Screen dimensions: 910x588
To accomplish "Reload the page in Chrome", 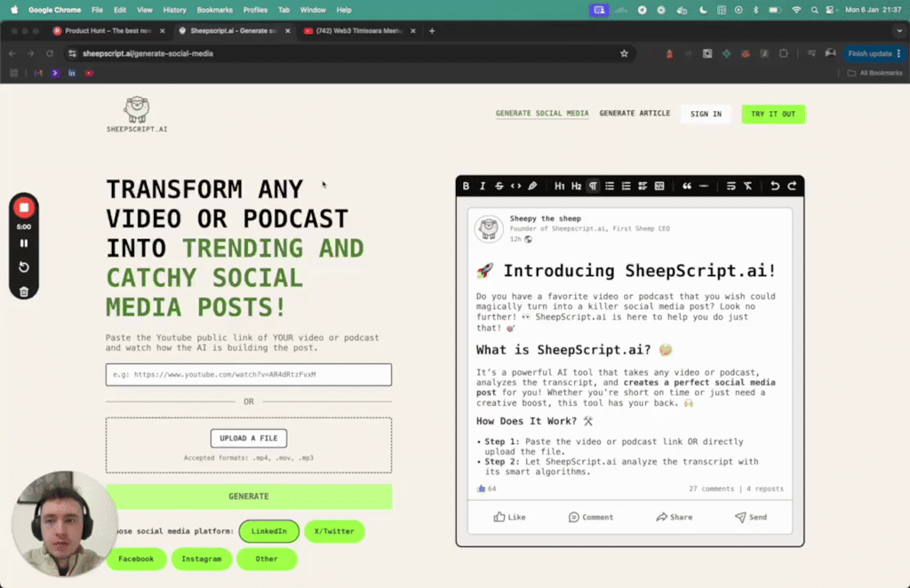I will 50,53.
